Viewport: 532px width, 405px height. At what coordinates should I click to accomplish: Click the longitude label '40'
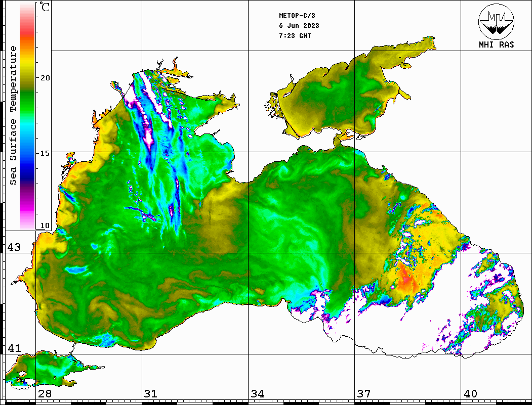click(470, 394)
